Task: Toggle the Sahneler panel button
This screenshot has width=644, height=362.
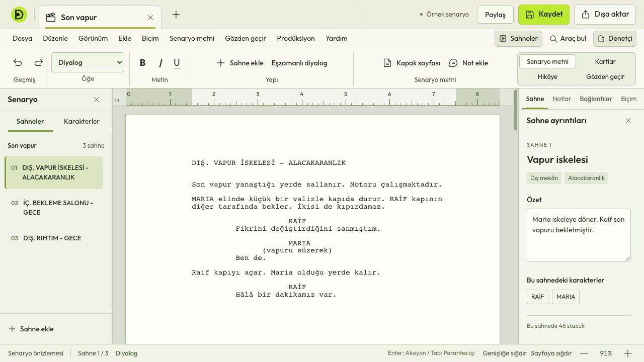Action: [x=518, y=38]
